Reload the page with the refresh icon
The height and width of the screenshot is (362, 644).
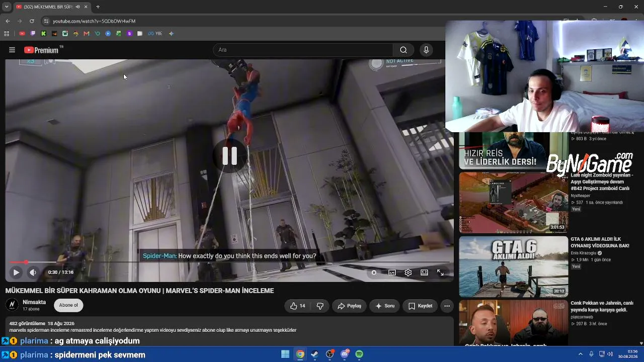(32, 21)
